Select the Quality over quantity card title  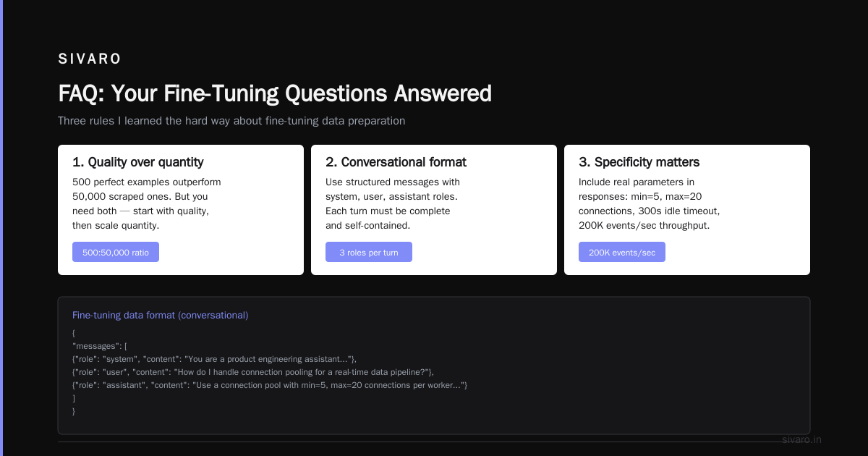click(x=138, y=162)
